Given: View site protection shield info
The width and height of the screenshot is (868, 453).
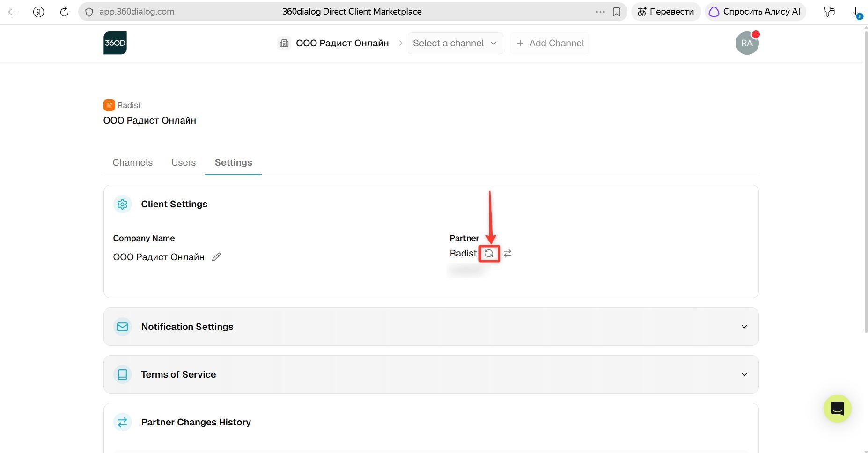Looking at the screenshot, I should [89, 12].
